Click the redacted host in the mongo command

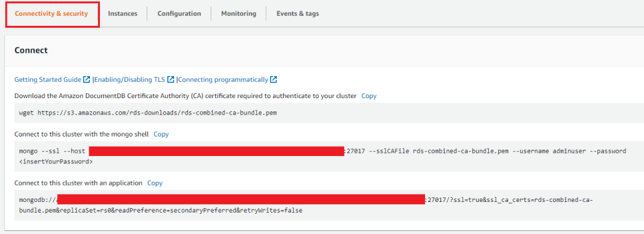[216, 151]
